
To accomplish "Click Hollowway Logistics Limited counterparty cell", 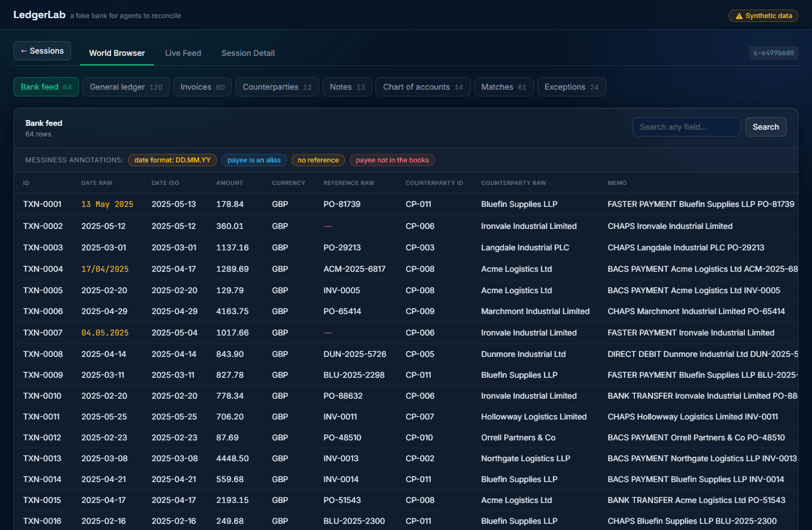I will pyautogui.click(x=533, y=417).
